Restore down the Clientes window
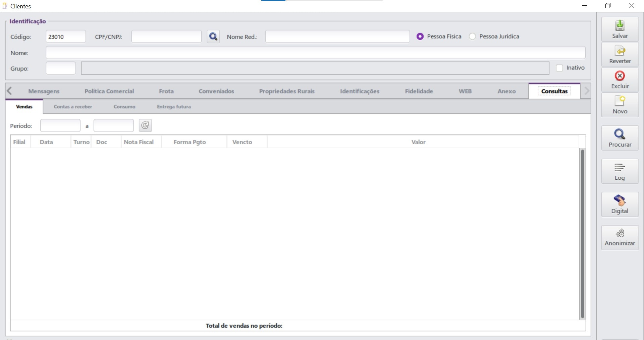The width and height of the screenshot is (644, 340). click(608, 6)
